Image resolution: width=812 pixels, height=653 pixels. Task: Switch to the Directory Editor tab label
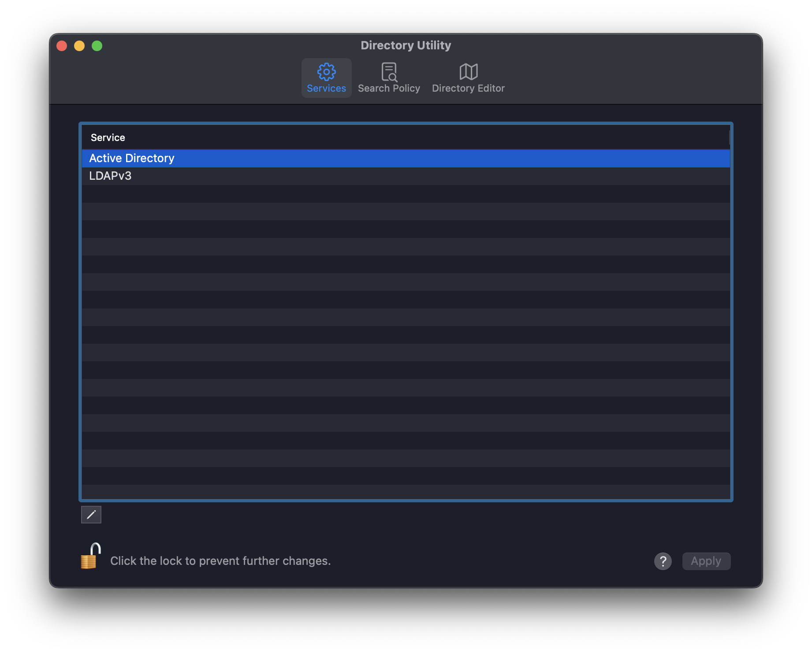coord(468,88)
